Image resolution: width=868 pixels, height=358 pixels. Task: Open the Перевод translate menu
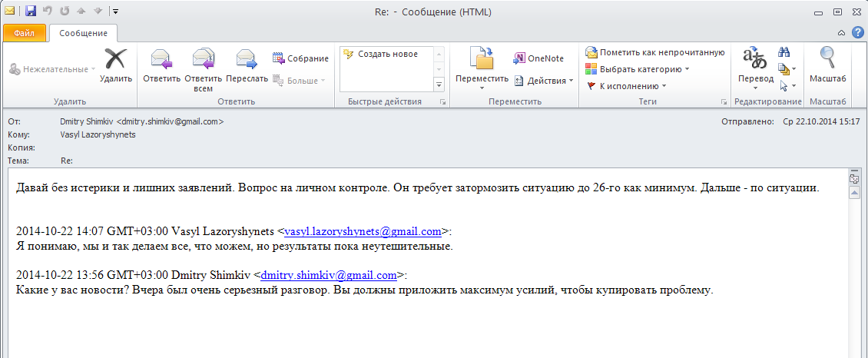point(756,69)
